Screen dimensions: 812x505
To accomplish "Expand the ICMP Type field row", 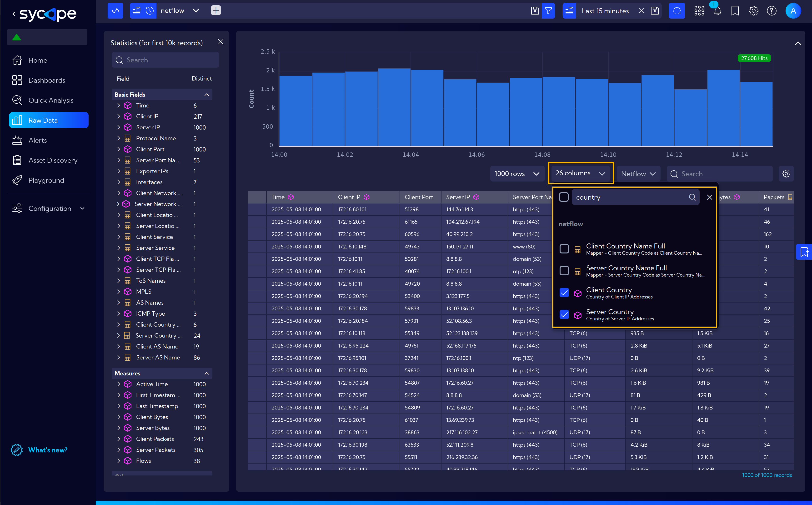I will point(119,314).
